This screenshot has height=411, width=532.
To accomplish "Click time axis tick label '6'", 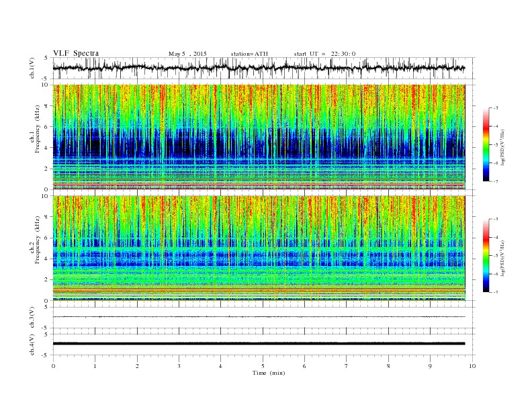I will tap(305, 366).
